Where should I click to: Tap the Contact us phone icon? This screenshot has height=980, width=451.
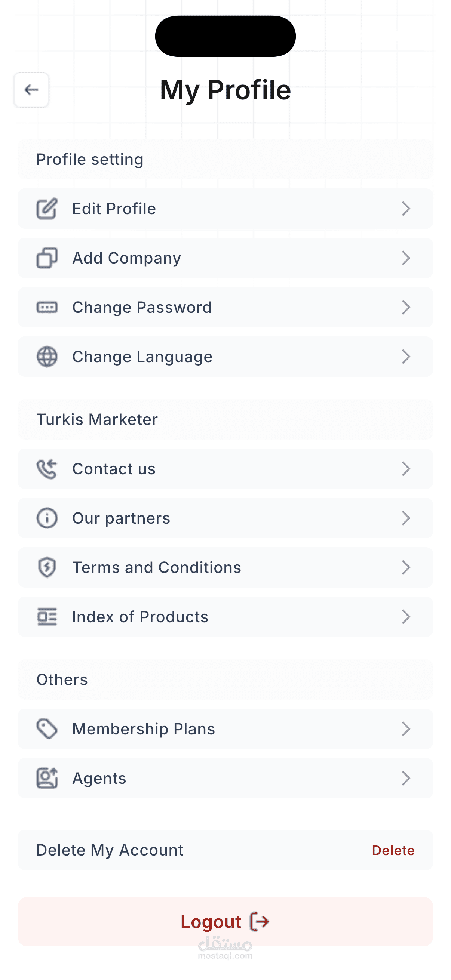[x=47, y=469]
